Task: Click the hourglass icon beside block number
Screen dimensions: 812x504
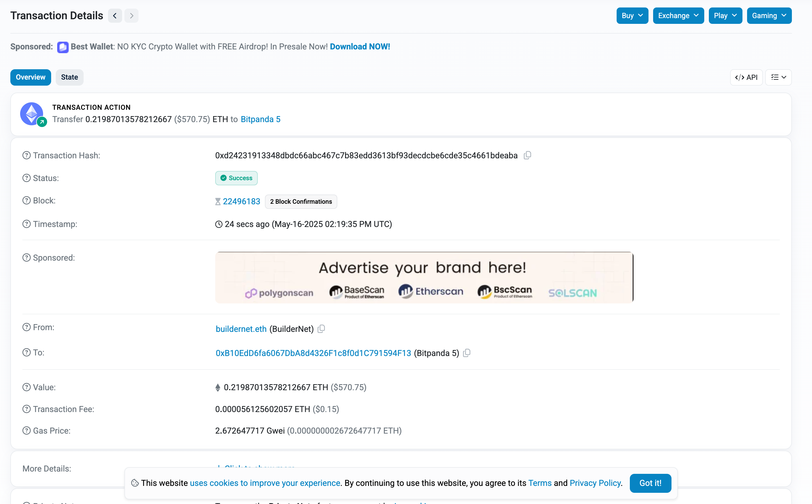Action: [218, 202]
